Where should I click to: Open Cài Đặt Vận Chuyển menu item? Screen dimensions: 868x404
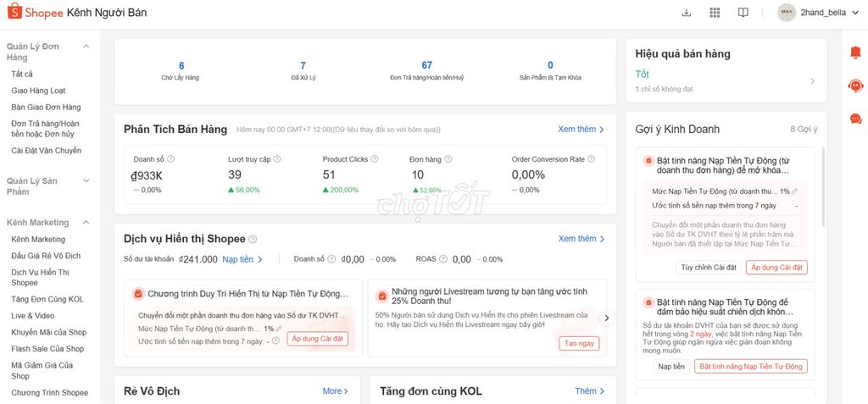point(46,151)
